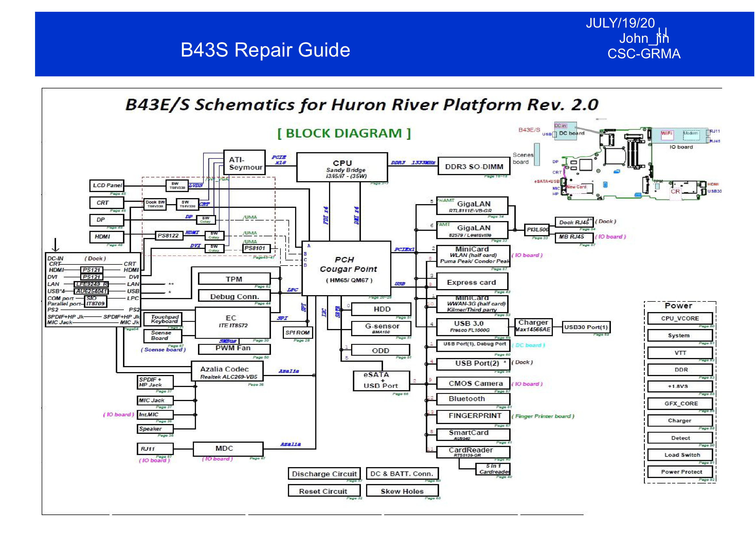This screenshot has width=756, height=534.
Task: Click the DDR3 SO-DIMM box
Action: point(474,167)
